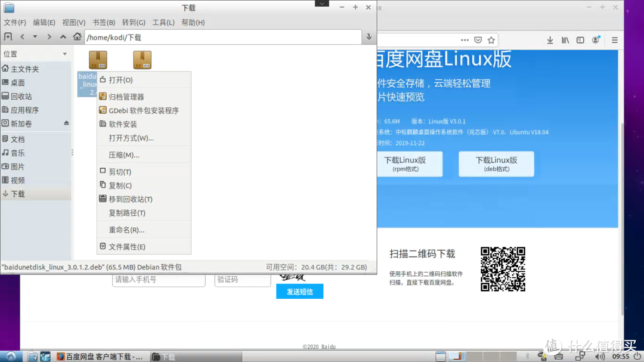644x362 pixels.
Task: Click the volume speaker icon in system tray
Action: point(600,357)
